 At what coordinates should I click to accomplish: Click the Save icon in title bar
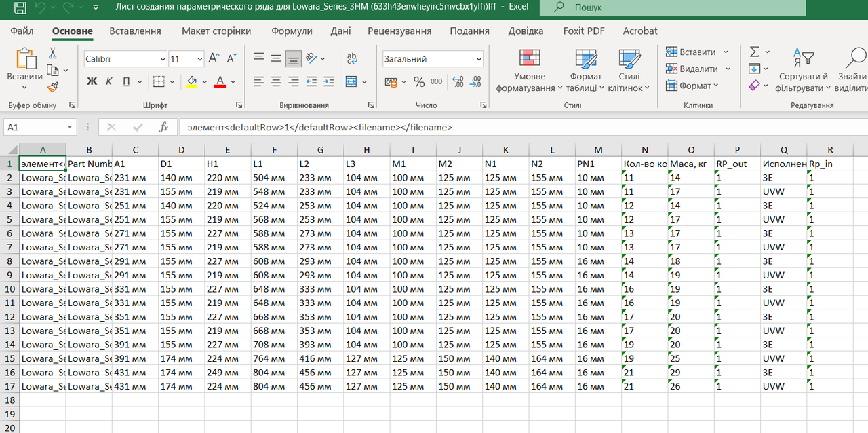pyautogui.click(x=20, y=8)
